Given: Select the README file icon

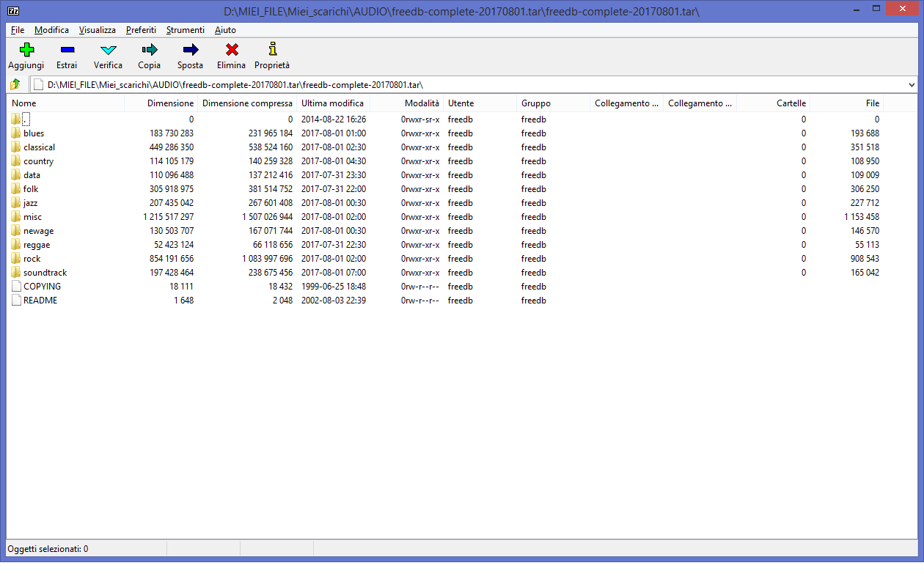Looking at the screenshot, I should 16,301.
